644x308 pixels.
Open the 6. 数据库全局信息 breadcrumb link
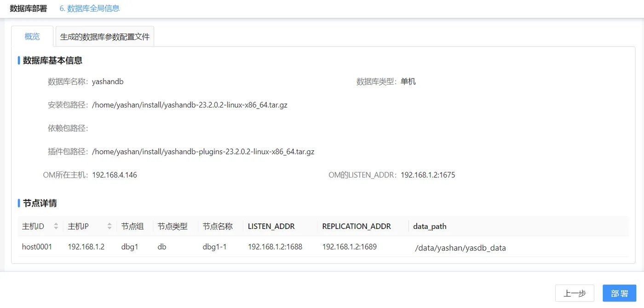coord(89,8)
